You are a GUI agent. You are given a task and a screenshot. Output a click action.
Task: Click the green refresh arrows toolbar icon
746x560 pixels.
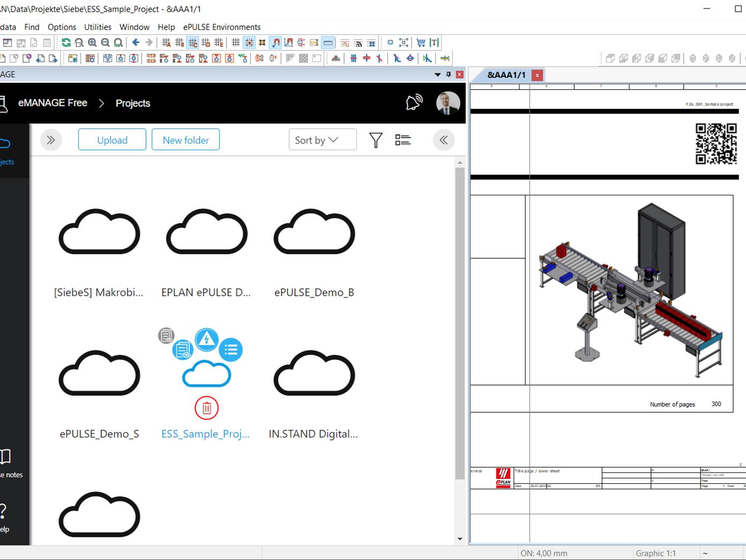click(66, 42)
